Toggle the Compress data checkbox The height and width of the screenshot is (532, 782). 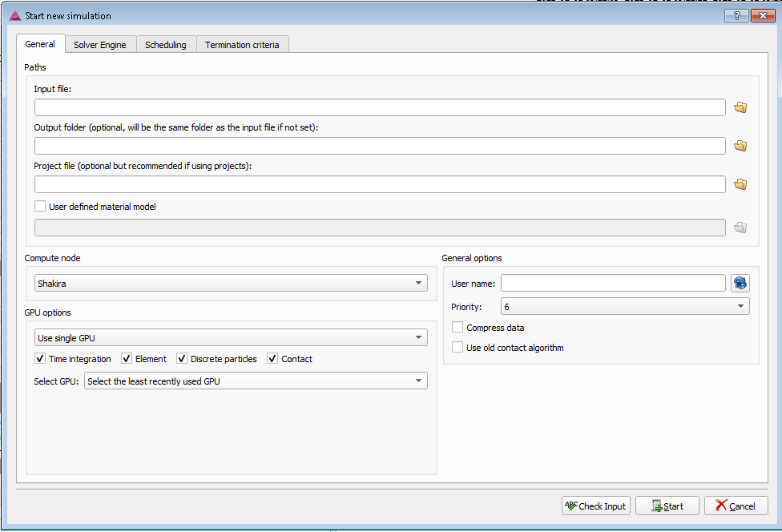[x=458, y=328]
